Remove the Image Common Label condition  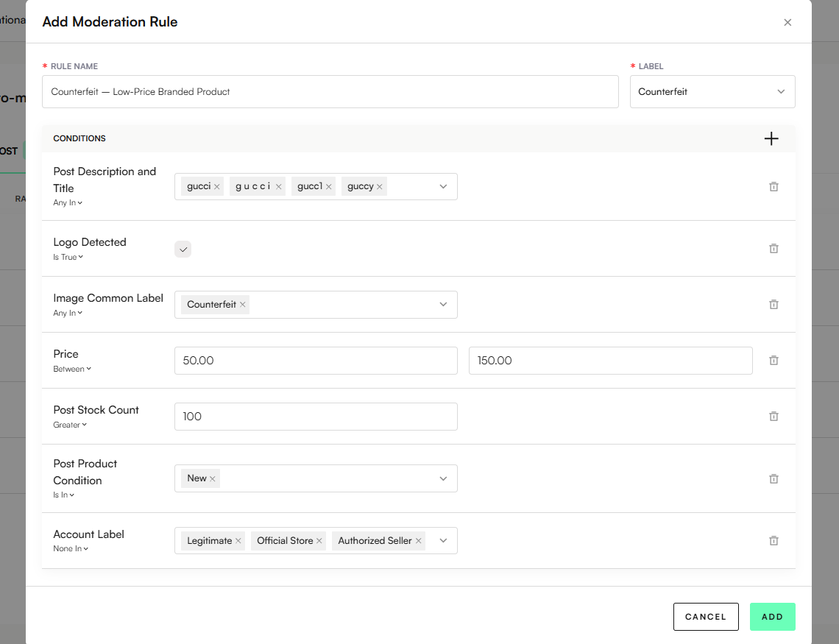773,305
